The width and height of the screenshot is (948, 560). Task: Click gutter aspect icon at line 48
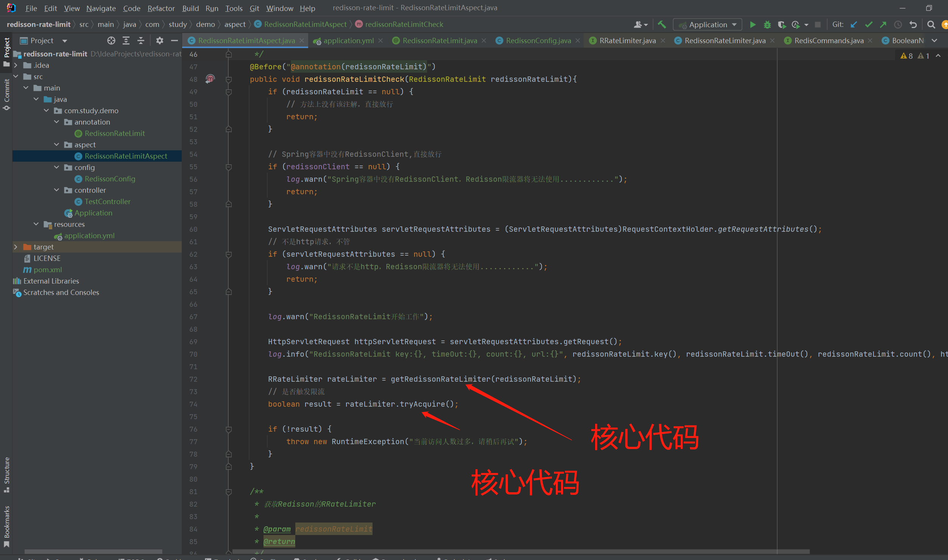point(210,79)
